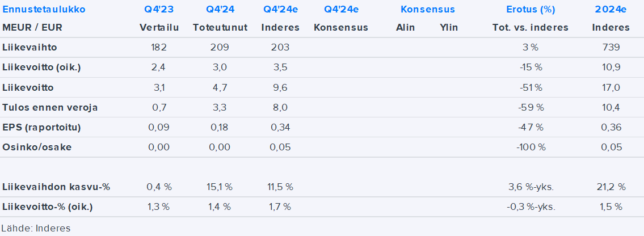644x236 pixels.
Task: Select the Liikevoitto (oik.) row label
Action: [41, 68]
